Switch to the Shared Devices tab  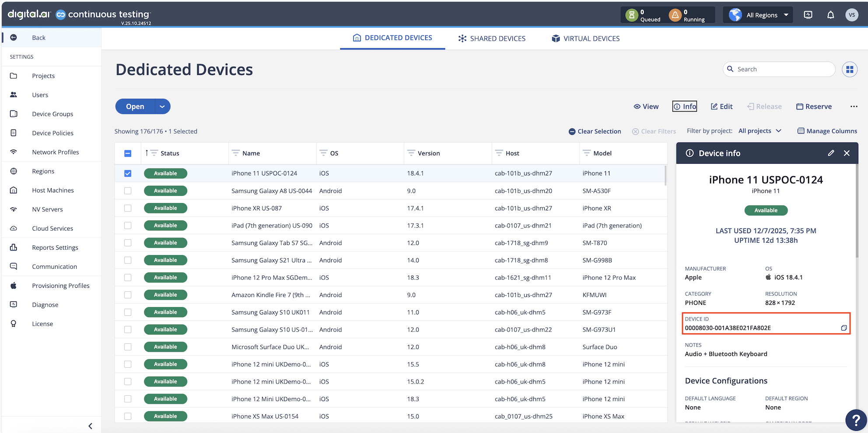(492, 38)
